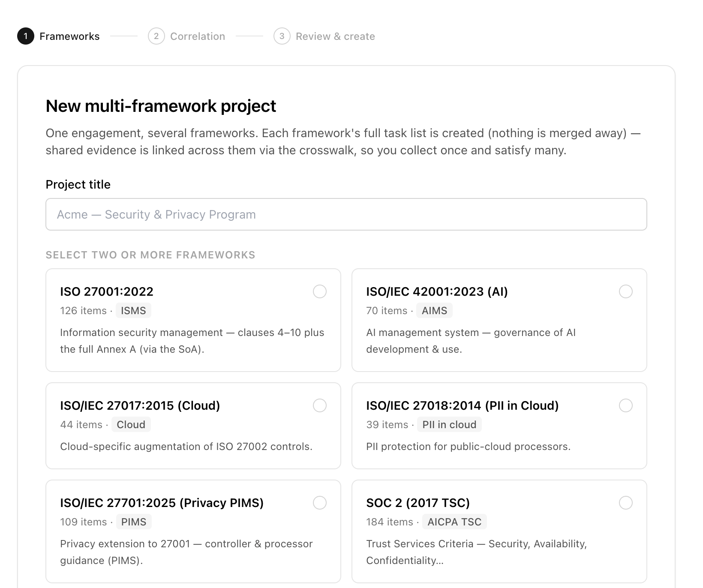Viewport: 703px width, 588px height.
Task: Click the PII in cloud tag badge
Action: pyautogui.click(x=449, y=425)
